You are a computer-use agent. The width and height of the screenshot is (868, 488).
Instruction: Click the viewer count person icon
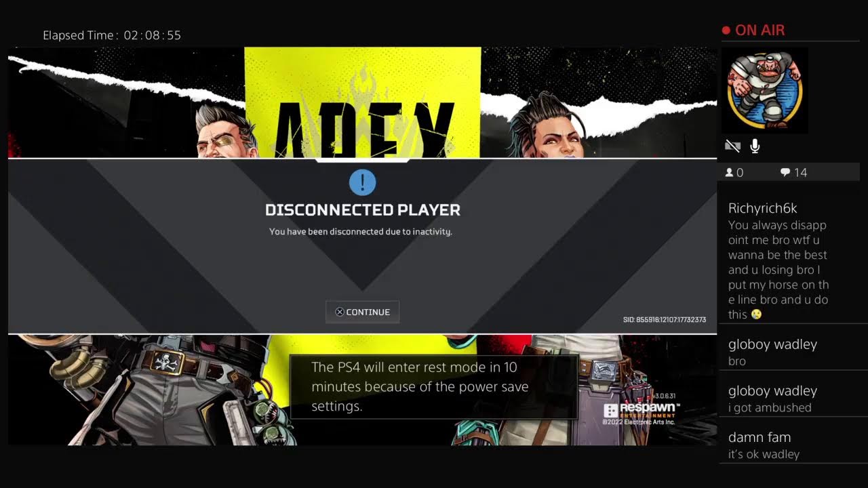coord(730,173)
